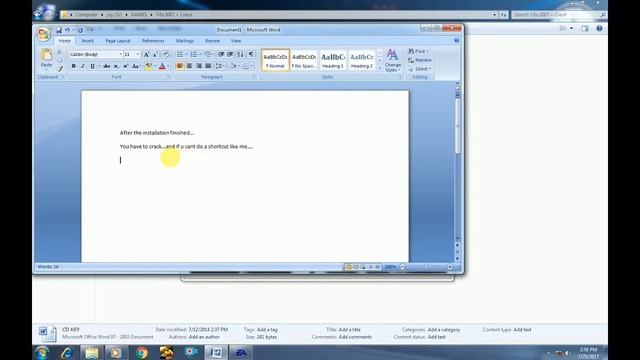Open Styles pane launcher
640x360 pixels.
[x=400, y=77]
